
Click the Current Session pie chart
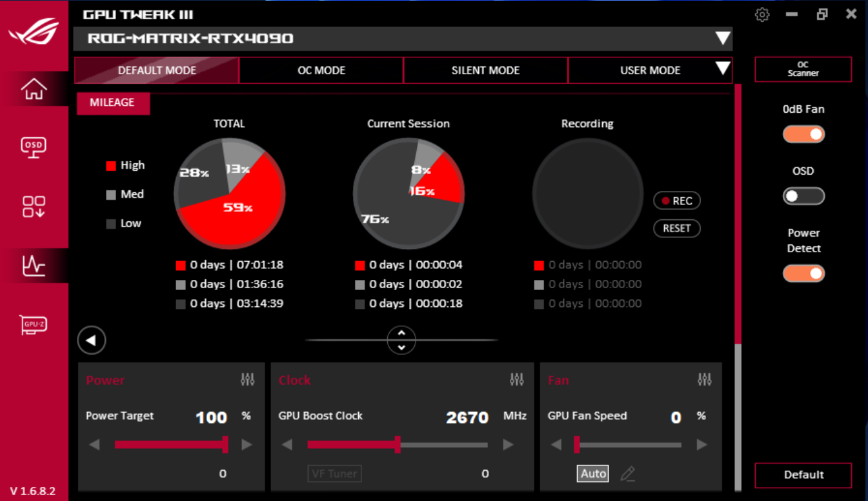click(x=409, y=193)
